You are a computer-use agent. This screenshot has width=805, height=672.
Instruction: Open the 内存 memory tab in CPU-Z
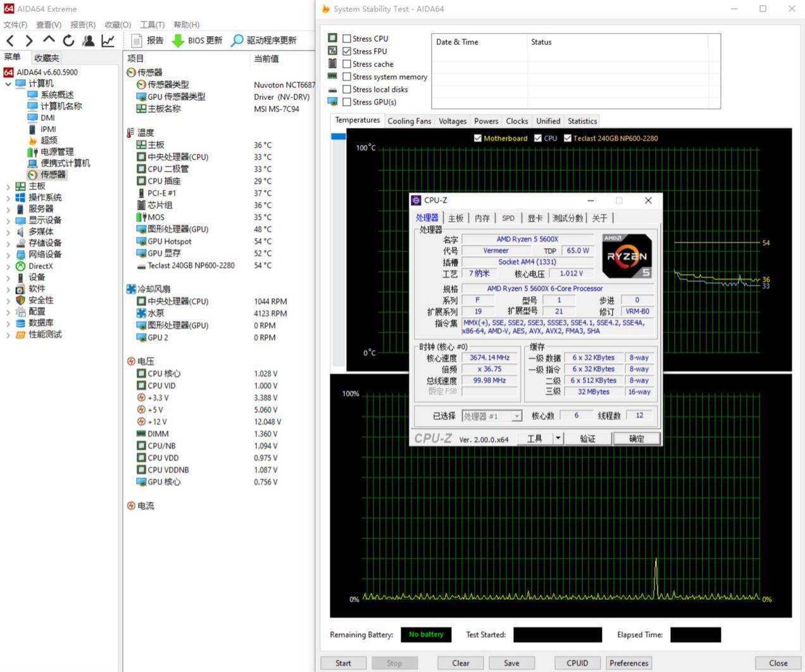pyautogui.click(x=482, y=218)
